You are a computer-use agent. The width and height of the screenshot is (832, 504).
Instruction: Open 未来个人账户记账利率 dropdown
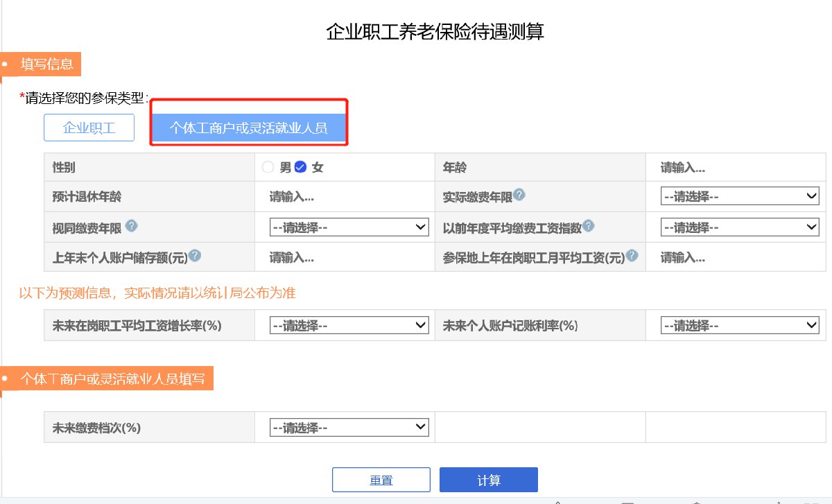coord(740,325)
